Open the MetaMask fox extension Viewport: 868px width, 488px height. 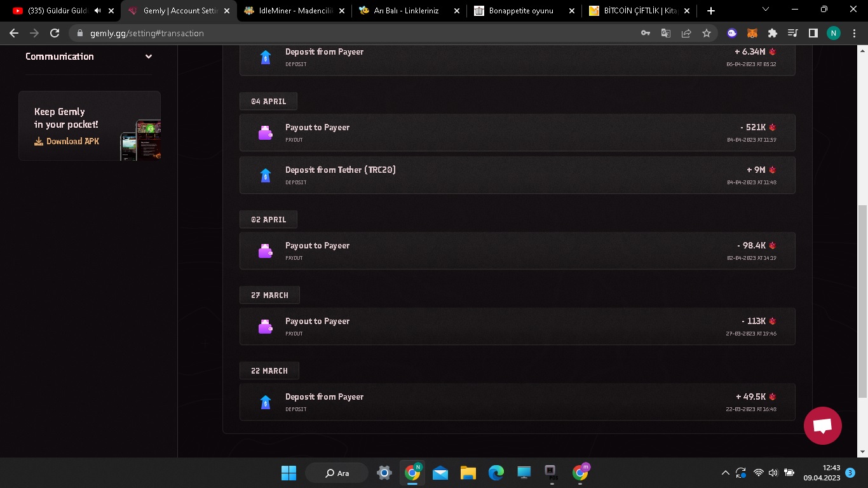coord(752,33)
